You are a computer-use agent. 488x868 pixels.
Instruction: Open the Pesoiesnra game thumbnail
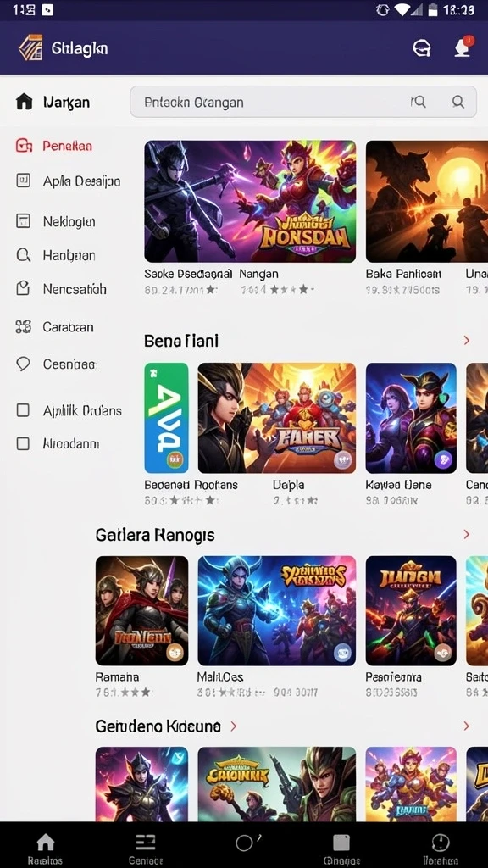411,610
